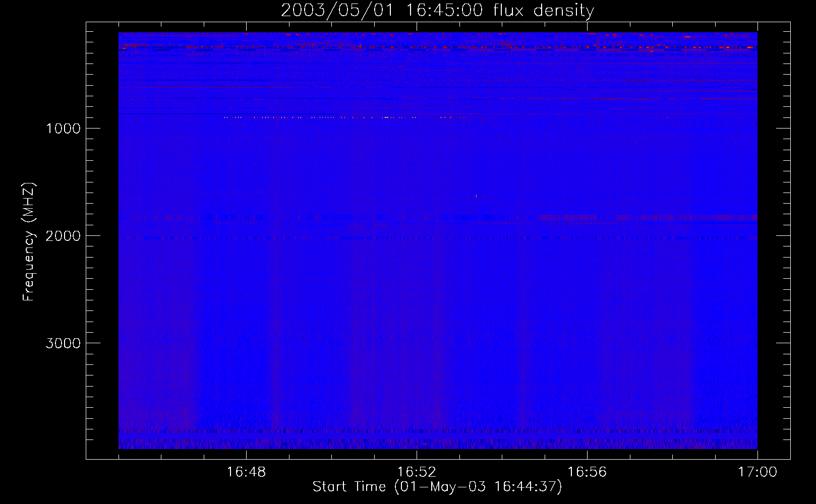Click the '1000' frequency tick label
This screenshot has width=816, height=504.
click(x=63, y=129)
